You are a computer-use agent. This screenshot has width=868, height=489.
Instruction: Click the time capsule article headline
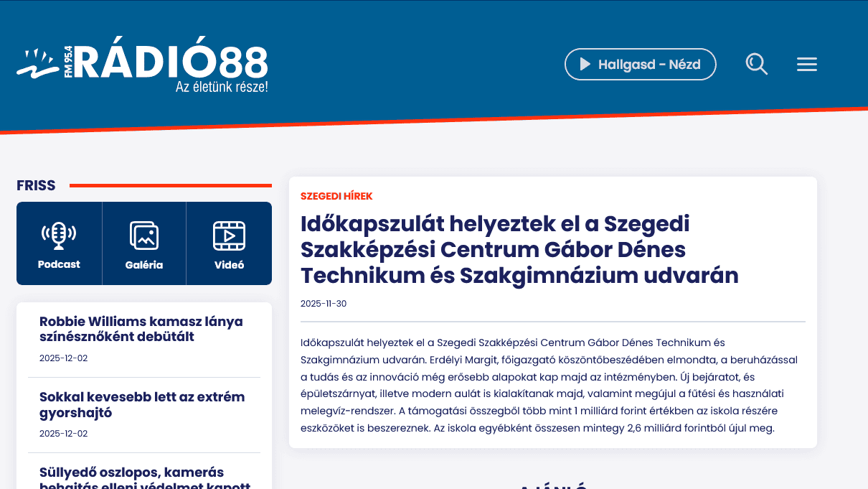[x=519, y=248]
